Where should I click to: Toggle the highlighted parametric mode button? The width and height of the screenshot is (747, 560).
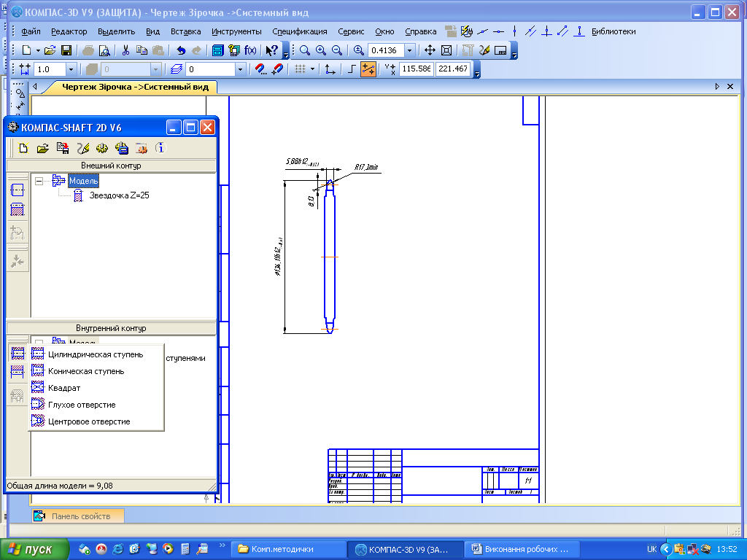(x=368, y=69)
